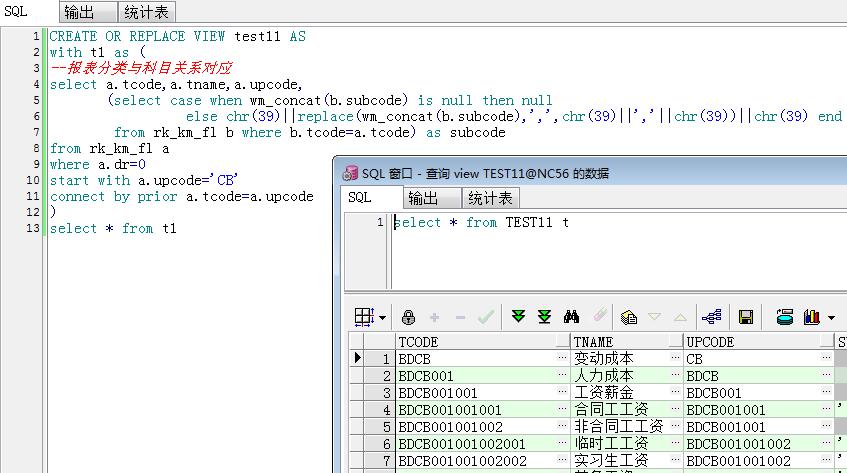Click the ellipsis button in CB UPCODE cell
The image size is (847, 473).
tap(826, 358)
